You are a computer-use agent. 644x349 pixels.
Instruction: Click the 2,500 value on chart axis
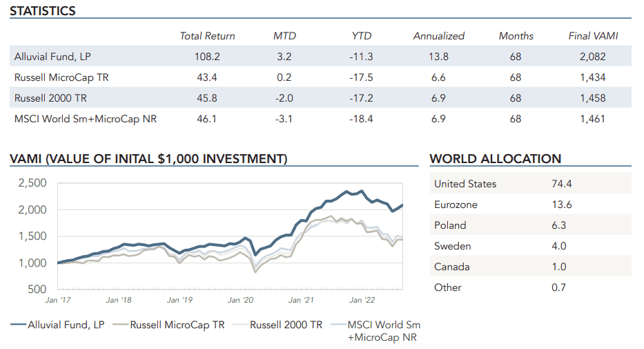(32, 183)
